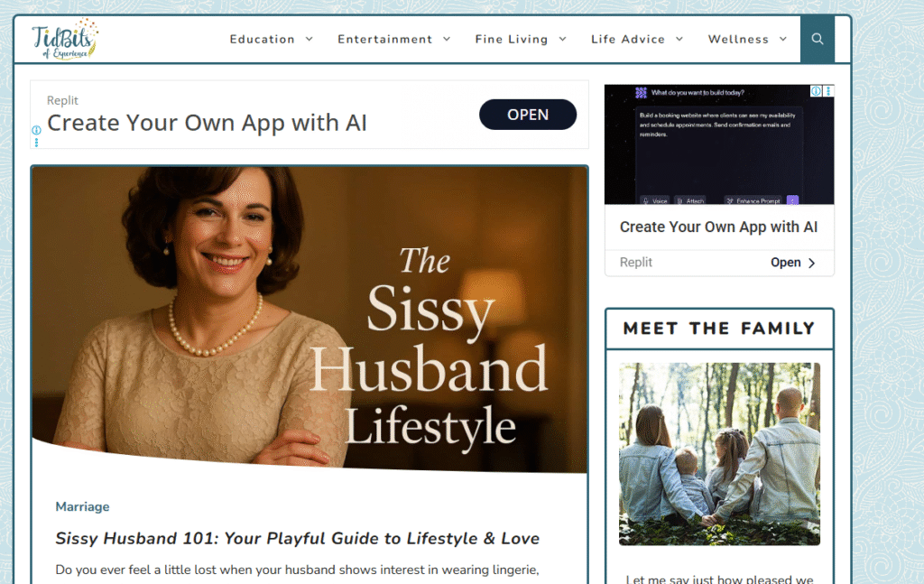Open the Marriage category link
924x584 pixels.
82,506
